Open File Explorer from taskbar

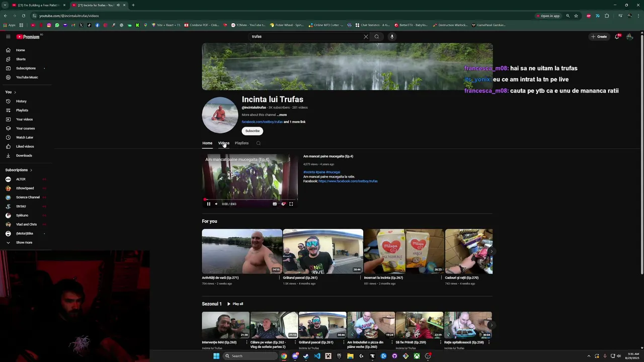click(x=350, y=356)
